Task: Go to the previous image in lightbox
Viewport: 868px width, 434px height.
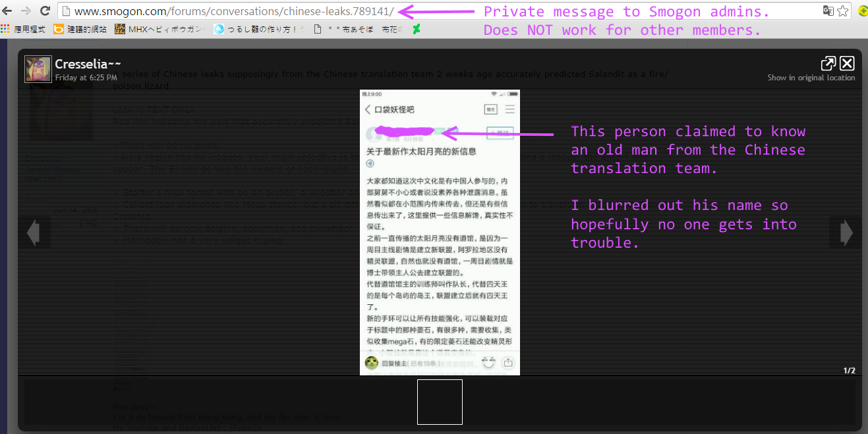Action: click(34, 232)
